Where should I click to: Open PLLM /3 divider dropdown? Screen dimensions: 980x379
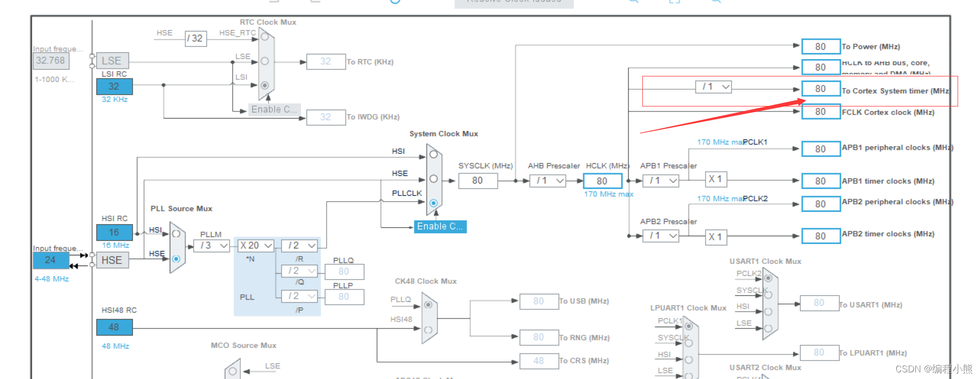[211, 246]
